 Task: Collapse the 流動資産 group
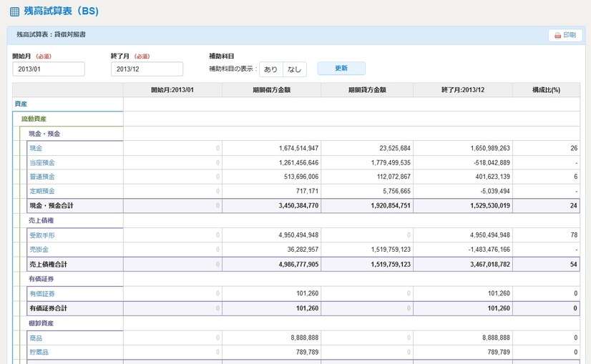pyautogui.click(x=34, y=119)
